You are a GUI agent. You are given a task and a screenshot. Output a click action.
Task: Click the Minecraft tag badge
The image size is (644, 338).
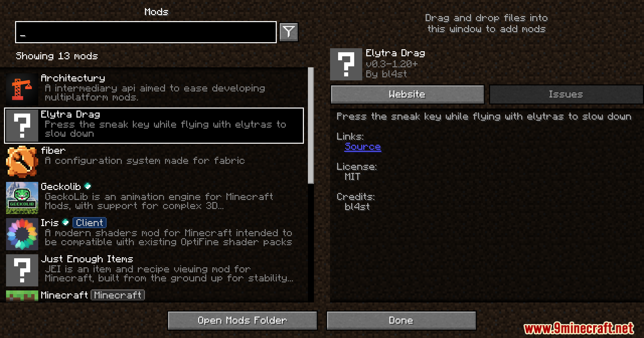click(x=118, y=295)
